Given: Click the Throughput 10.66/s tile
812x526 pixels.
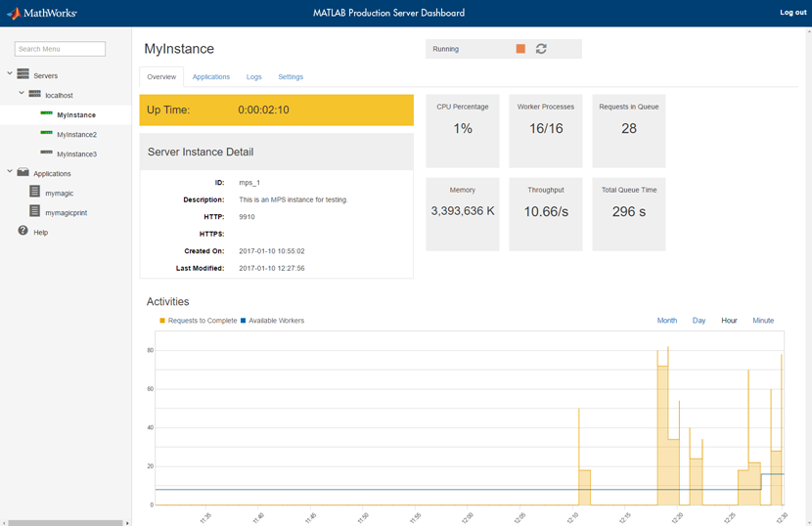Looking at the screenshot, I should [545, 214].
